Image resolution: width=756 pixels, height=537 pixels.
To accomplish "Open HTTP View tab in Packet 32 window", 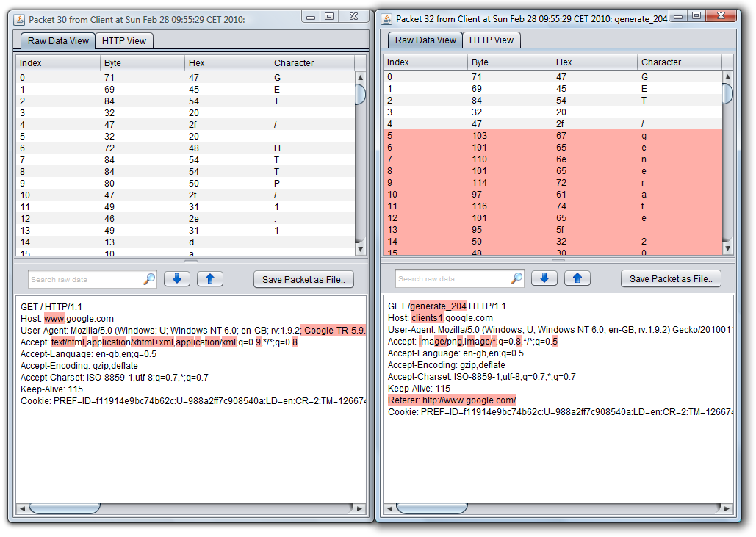I will 492,40.
